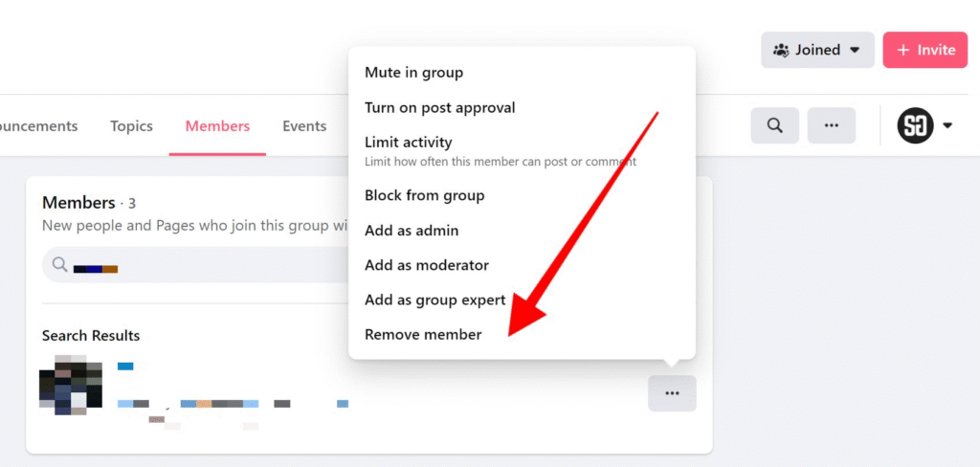Image resolution: width=980 pixels, height=467 pixels.
Task: Click the member row three-dot button
Action: pyautogui.click(x=672, y=393)
